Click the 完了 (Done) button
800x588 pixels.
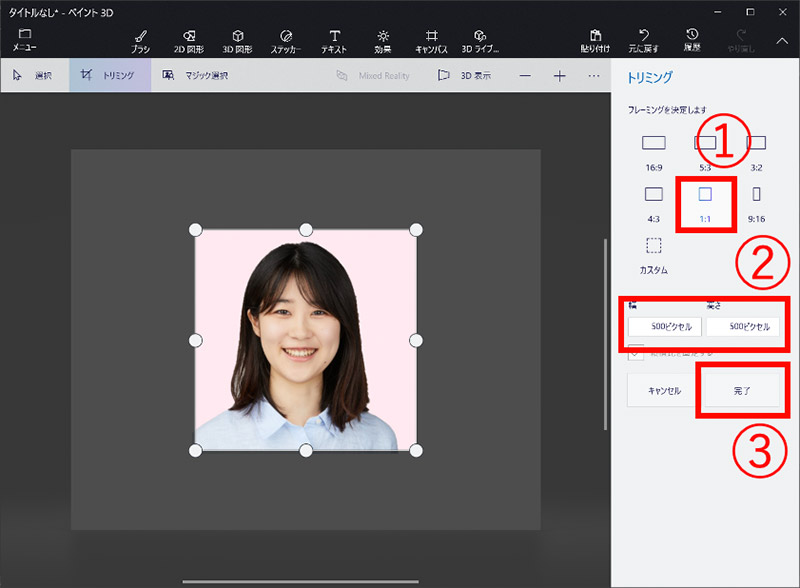pyautogui.click(x=743, y=390)
